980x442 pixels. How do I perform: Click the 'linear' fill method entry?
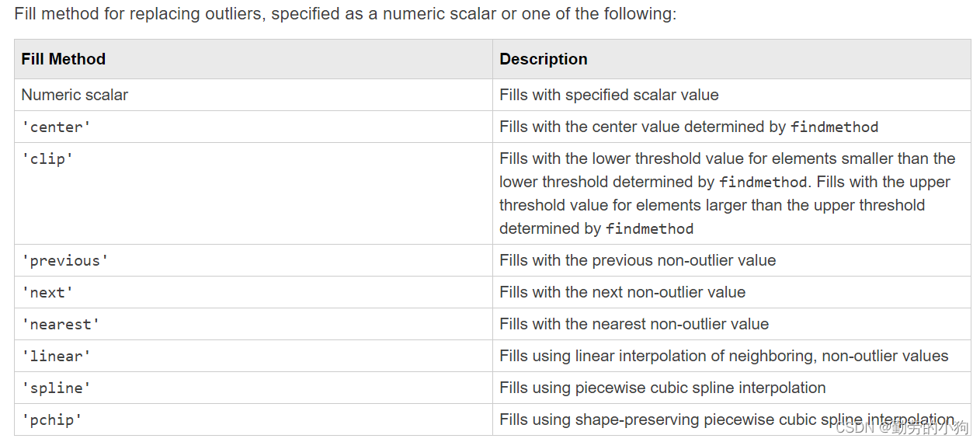[56, 356]
